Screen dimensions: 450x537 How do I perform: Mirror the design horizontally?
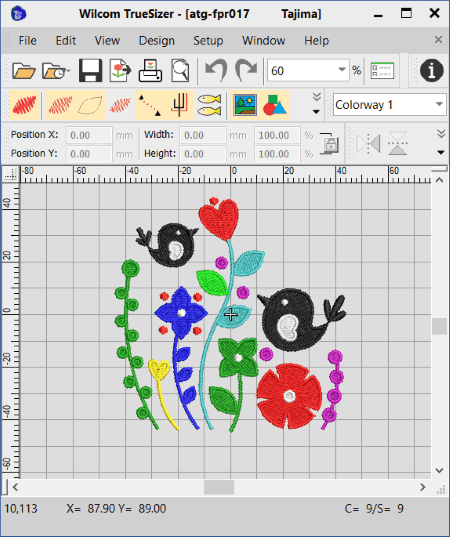(x=368, y=143)
